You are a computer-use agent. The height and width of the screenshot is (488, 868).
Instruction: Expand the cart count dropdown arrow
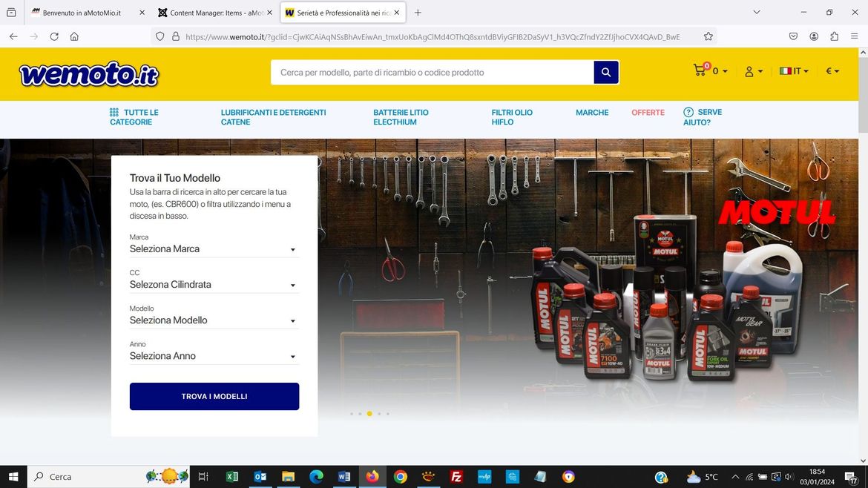[x=725, y=71]
